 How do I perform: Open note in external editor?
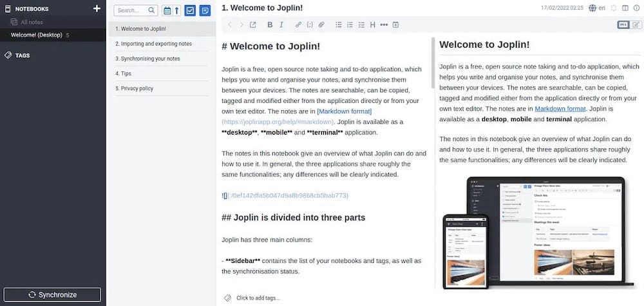[x=253, y=24]
